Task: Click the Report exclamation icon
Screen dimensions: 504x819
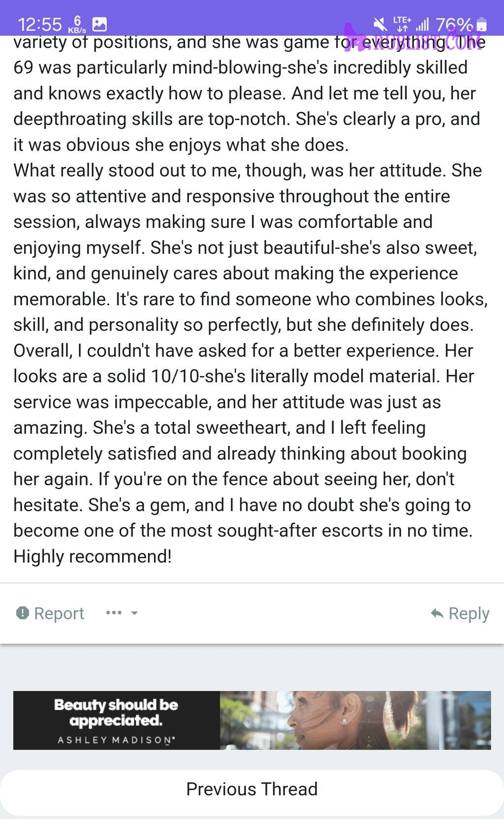Action: coord(23,613)
